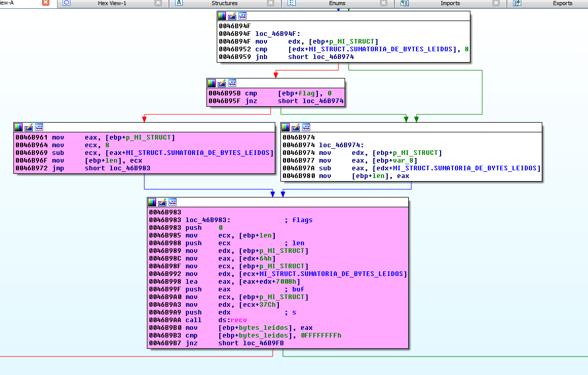This screenshot has width=588, height=375.
Task: Switch to the Imports tab
Action: pos(450,3)
